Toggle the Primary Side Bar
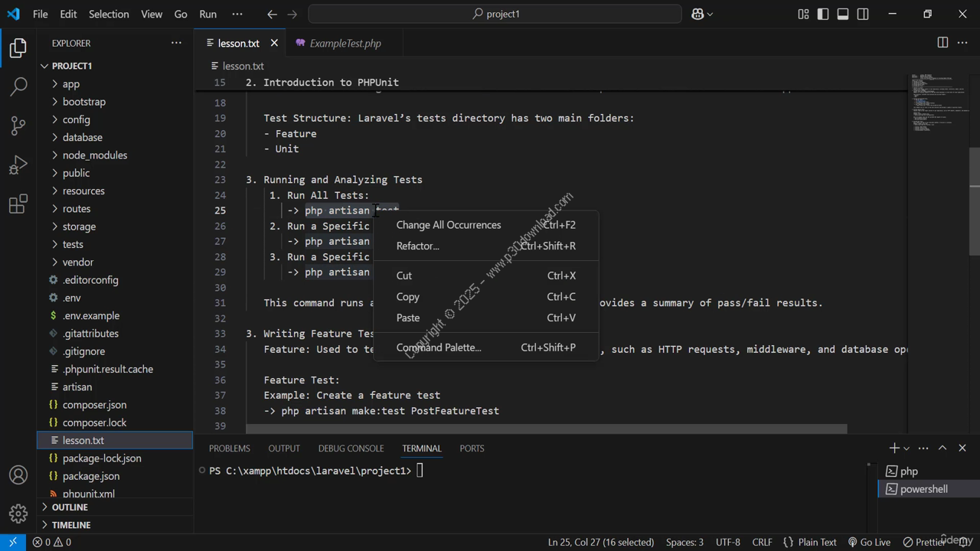Image resolution: width=980 pixels, height=551 pixels. pos(823,14)
